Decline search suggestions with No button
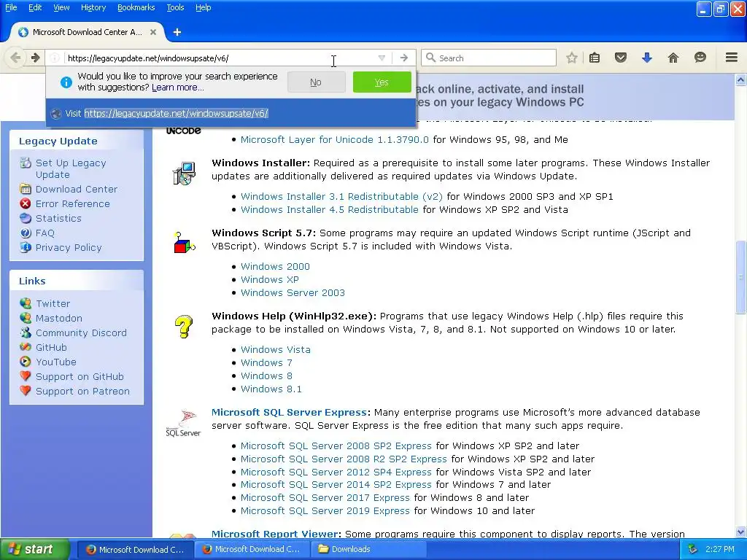 [316, 82]
